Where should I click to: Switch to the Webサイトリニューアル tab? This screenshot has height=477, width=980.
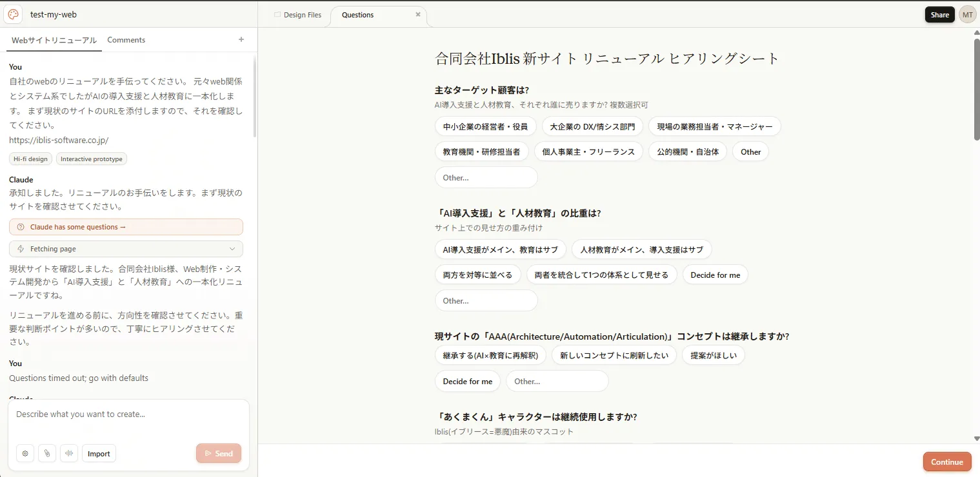54,40
